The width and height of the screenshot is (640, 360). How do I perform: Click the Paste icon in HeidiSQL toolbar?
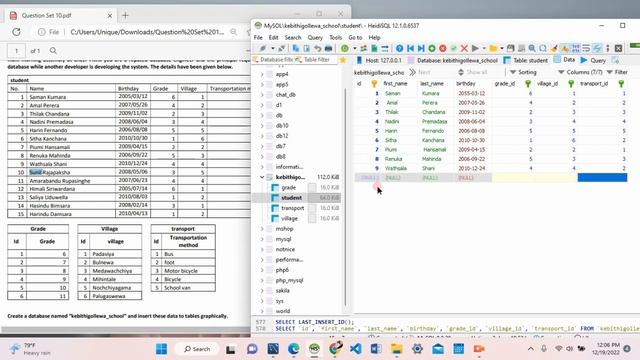(x=307, y=49)
